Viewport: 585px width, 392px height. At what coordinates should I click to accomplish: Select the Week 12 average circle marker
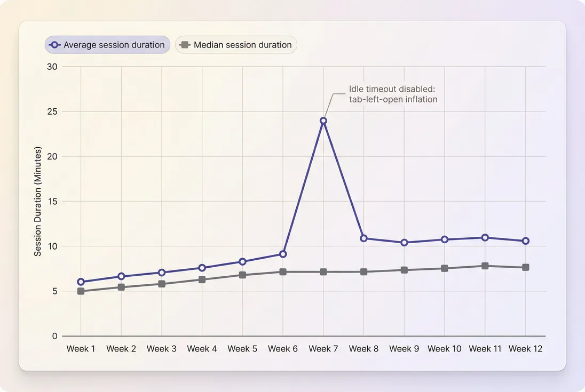526,241
